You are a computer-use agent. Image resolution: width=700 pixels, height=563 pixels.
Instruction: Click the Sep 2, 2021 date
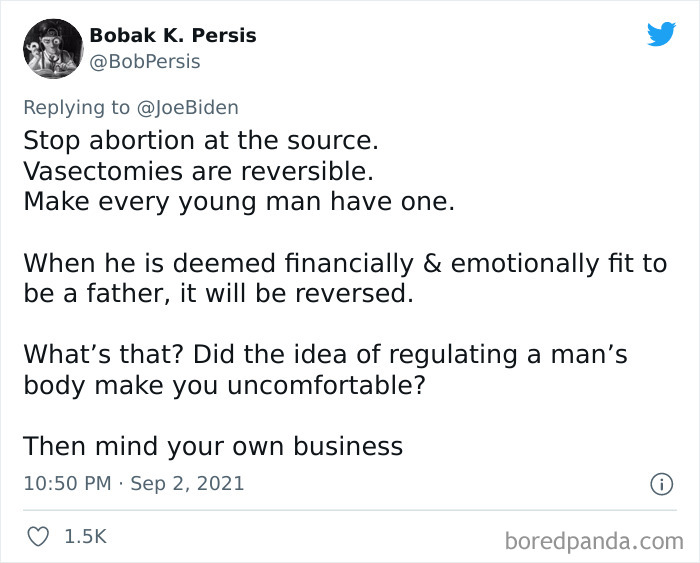pyautogui.click(x=189, y=484)
